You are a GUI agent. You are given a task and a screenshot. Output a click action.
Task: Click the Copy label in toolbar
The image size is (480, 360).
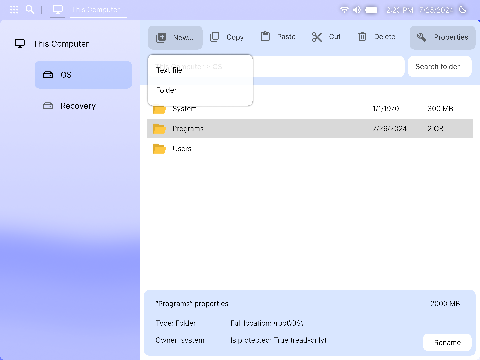tap(235, 37)
